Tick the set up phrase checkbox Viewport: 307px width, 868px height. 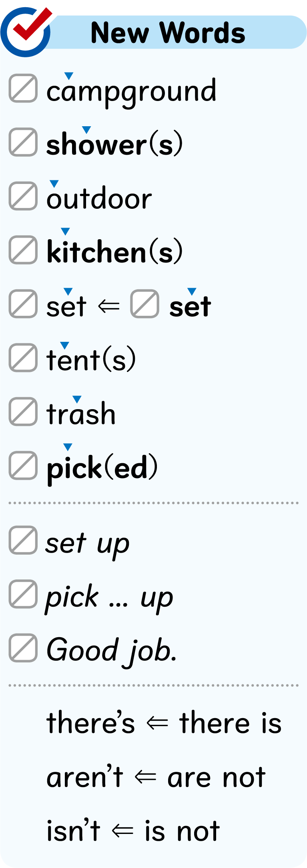pyautogui.click(x=23, y=540)
